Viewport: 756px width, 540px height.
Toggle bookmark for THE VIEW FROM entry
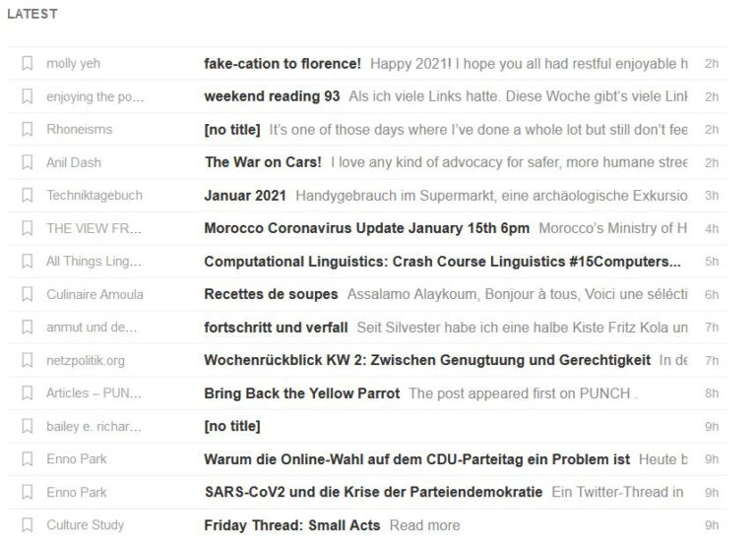pos(28,228)
